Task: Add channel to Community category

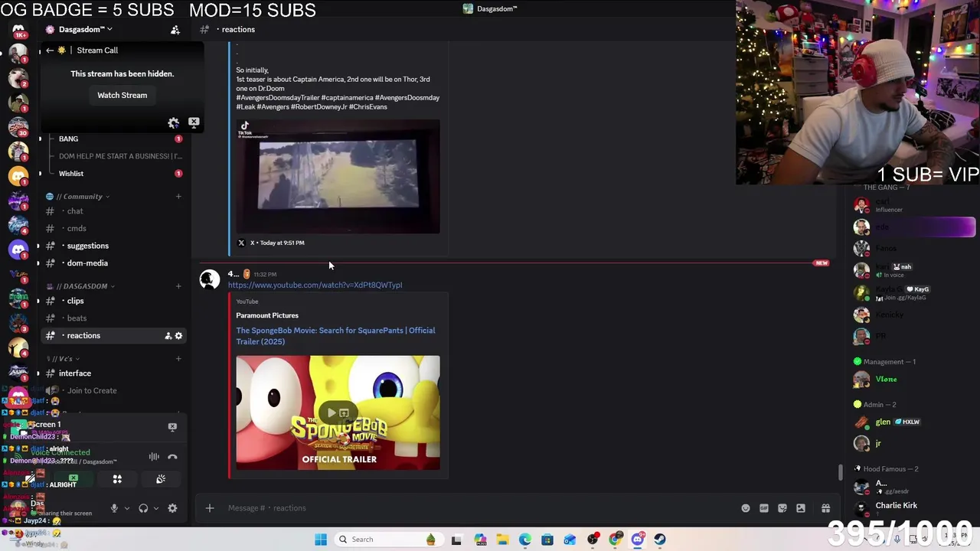Action: 178,197
